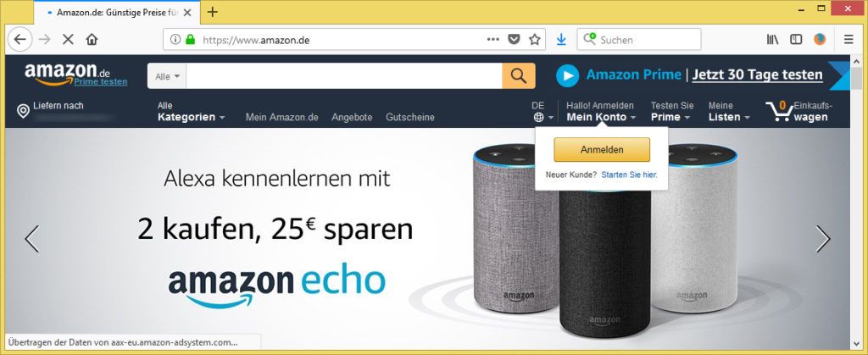Open the page actions three-dots menu
This screenshot has height=355, width=868.
492,39
